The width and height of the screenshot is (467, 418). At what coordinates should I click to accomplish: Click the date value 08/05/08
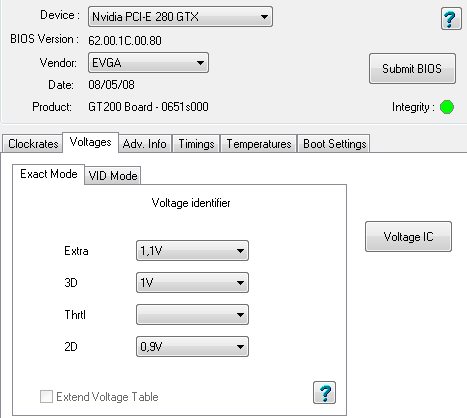pyautogui.click(x=111, y=85)
